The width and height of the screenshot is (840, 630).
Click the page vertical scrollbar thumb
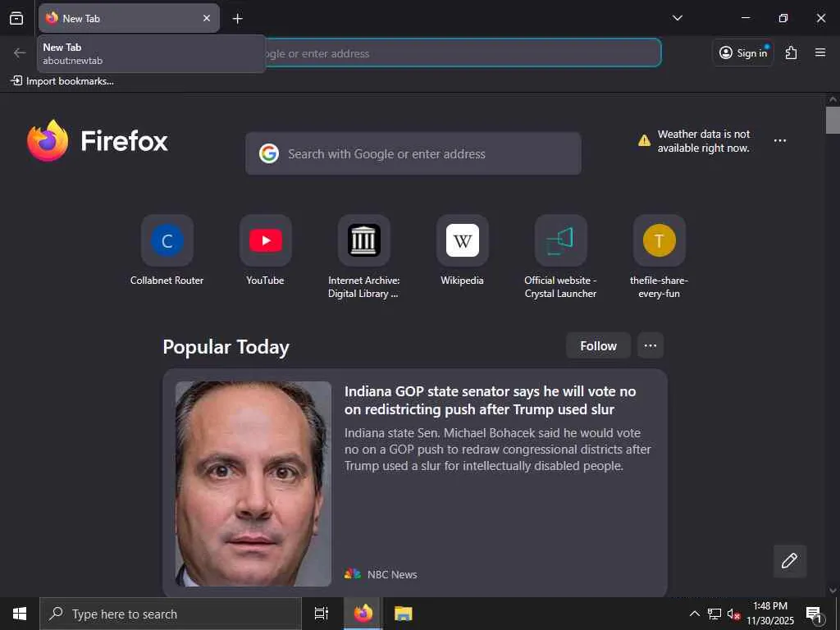click(833, 120)
